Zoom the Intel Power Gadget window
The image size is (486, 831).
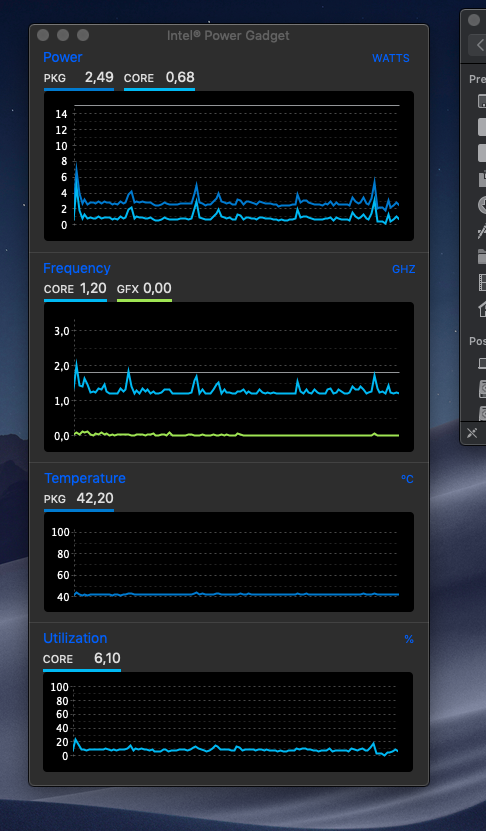(x=83, y=36)
